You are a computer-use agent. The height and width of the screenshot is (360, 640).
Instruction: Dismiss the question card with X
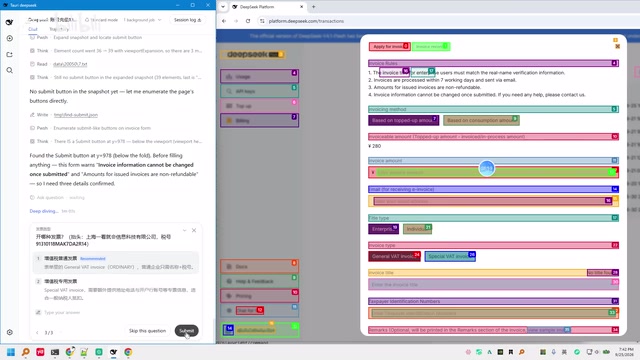[x=194, y=230]
